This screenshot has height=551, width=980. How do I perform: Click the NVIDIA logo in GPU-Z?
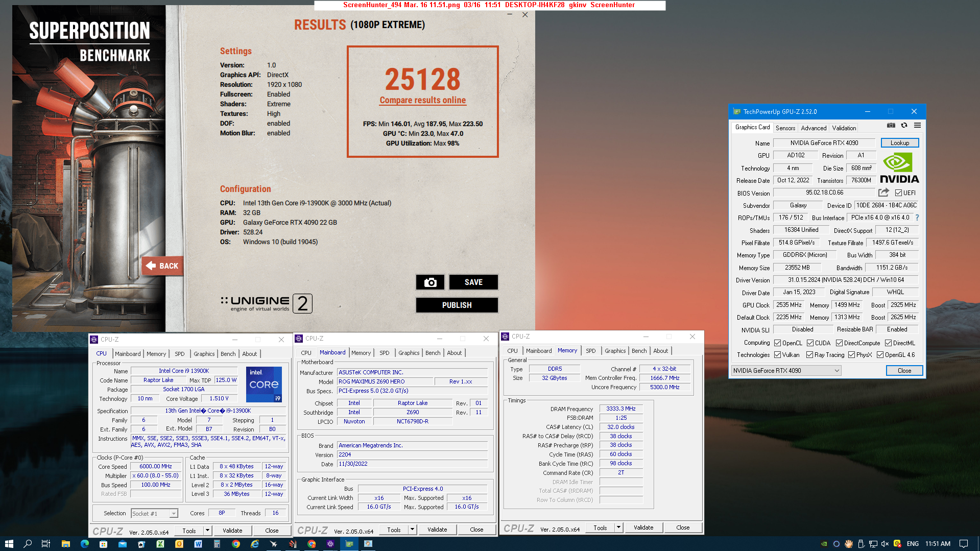pos(899,168)
